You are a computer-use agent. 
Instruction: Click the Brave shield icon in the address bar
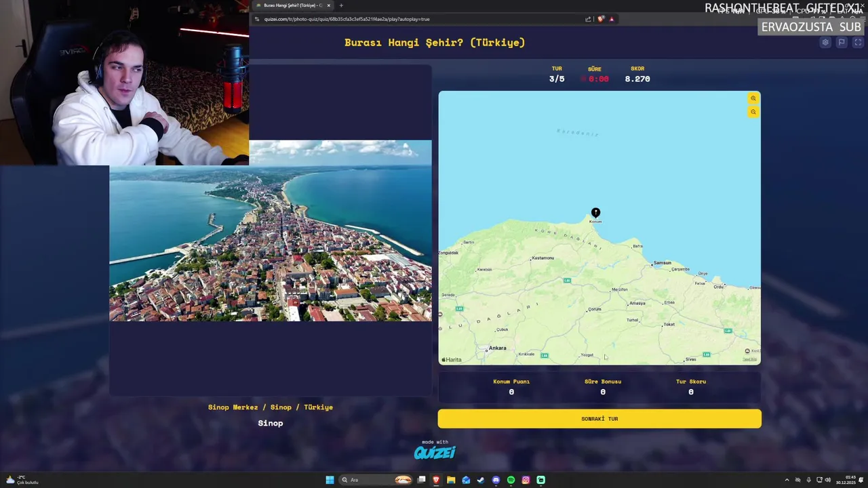(x=601, y=19)
